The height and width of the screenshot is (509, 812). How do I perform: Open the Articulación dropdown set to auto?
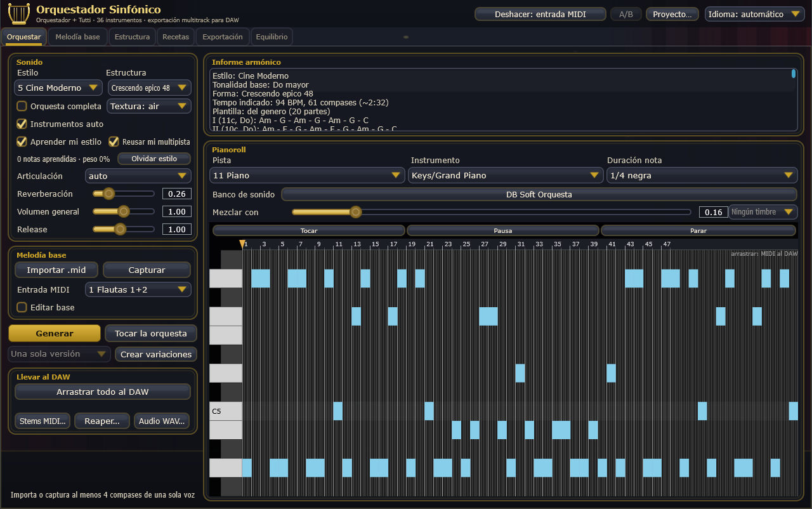point(138,176)
